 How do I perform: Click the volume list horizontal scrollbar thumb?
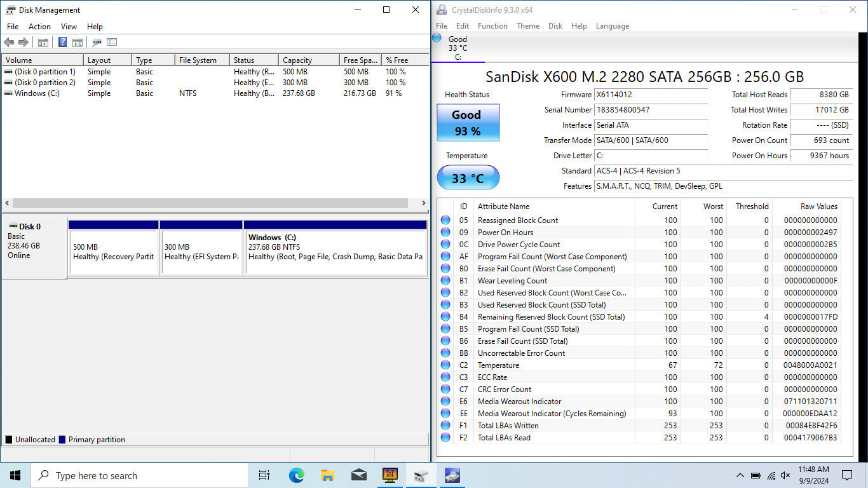click(x=210, y=203)
